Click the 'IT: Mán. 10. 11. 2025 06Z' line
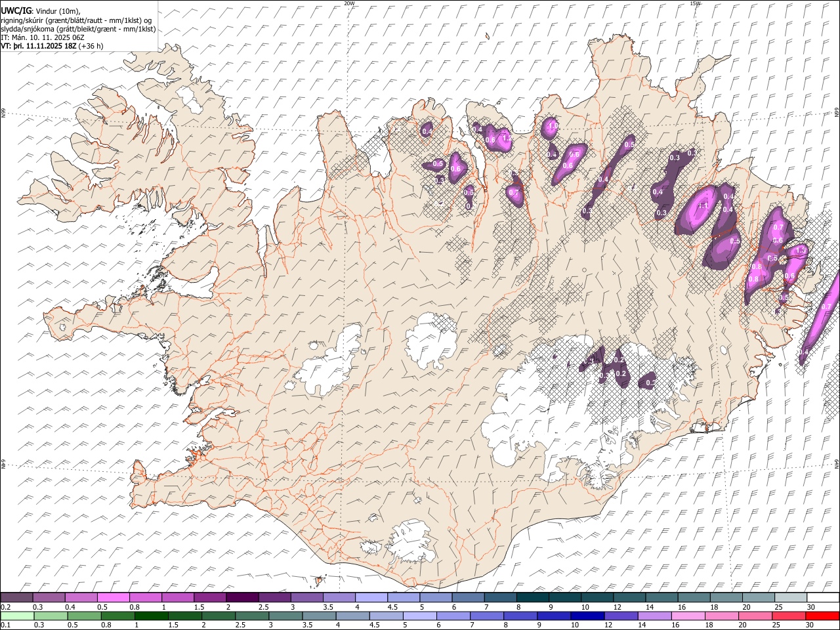This screenshot has width=840, height=630. pos(43,37)
